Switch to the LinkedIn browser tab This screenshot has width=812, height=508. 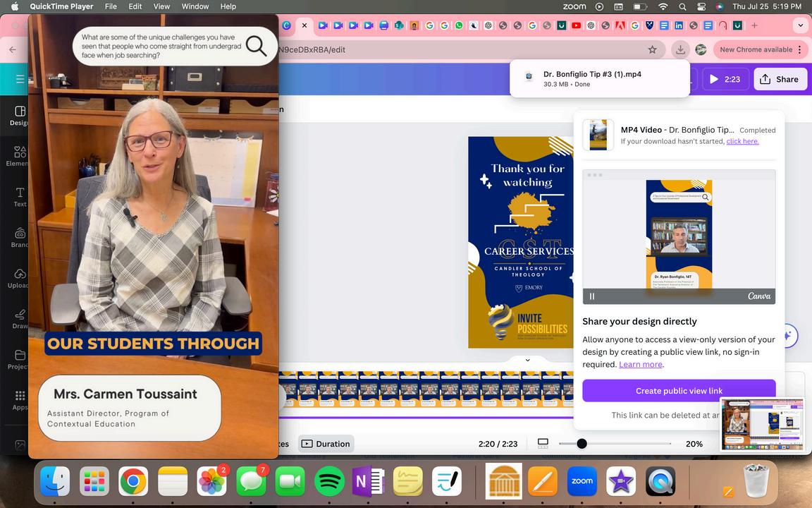(678, 25)
